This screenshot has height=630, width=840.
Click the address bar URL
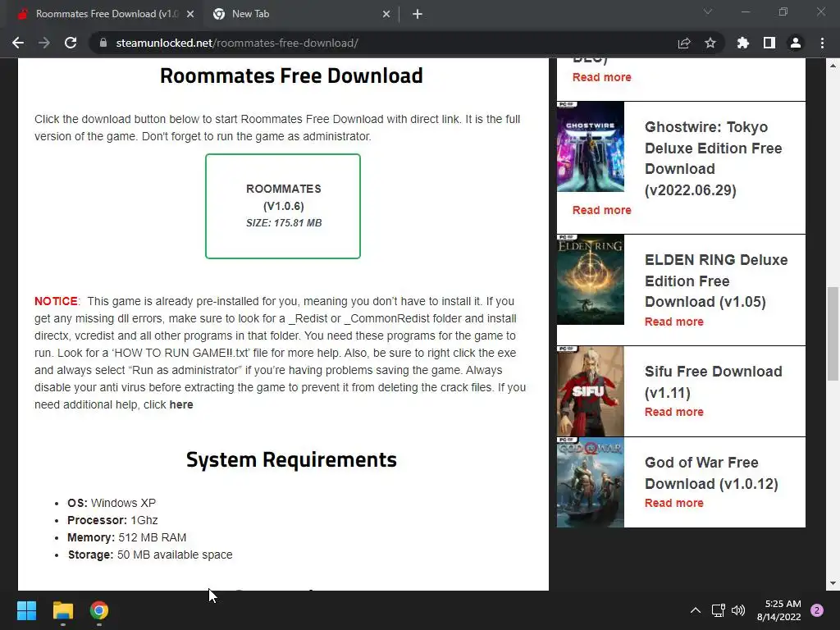pos(237,43)
